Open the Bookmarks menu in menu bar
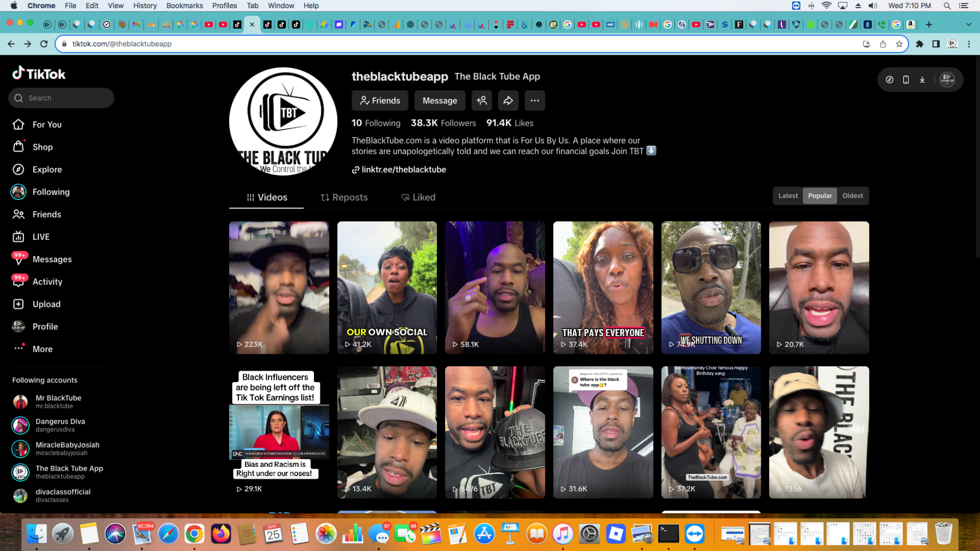 pyautogui.click(x=184, y=5)
